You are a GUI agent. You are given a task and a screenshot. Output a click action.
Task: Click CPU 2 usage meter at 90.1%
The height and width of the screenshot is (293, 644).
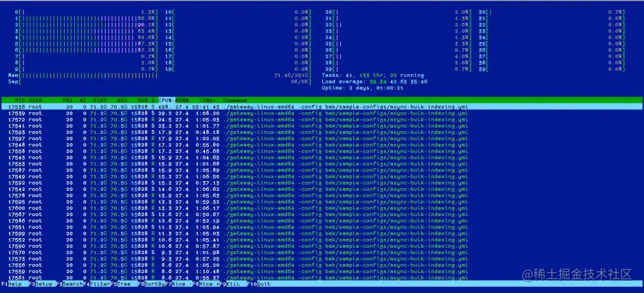(x=87, y=25)
